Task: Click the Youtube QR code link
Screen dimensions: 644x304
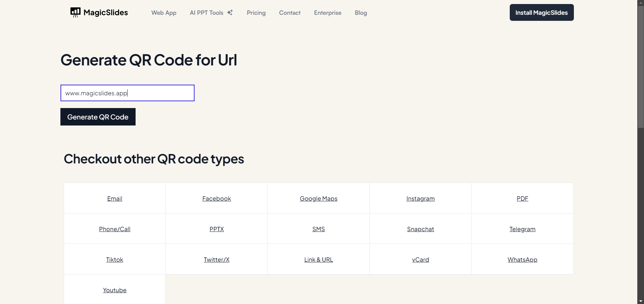Action: [115, 290]
